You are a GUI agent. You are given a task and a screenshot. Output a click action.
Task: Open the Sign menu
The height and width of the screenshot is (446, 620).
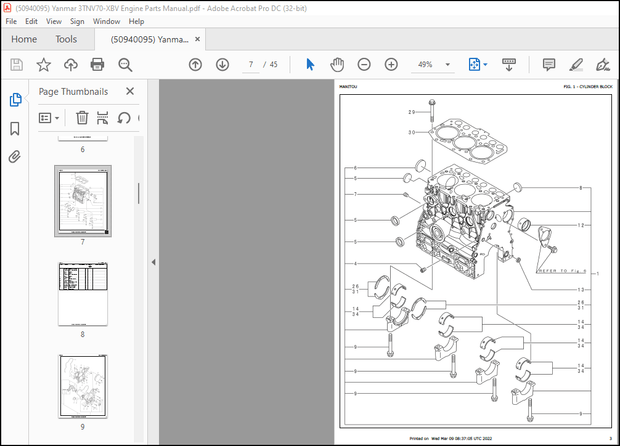coord(77,21)
